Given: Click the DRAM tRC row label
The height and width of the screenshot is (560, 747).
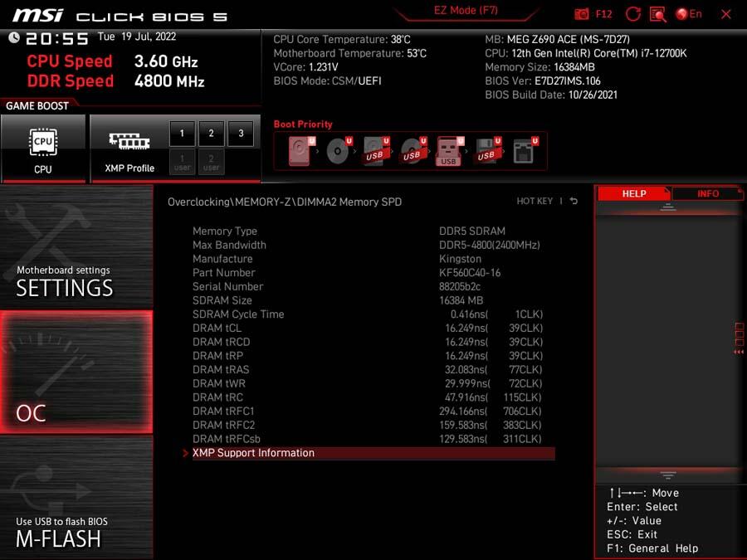Looking at the screenshot, I should [x=217, y=397].
